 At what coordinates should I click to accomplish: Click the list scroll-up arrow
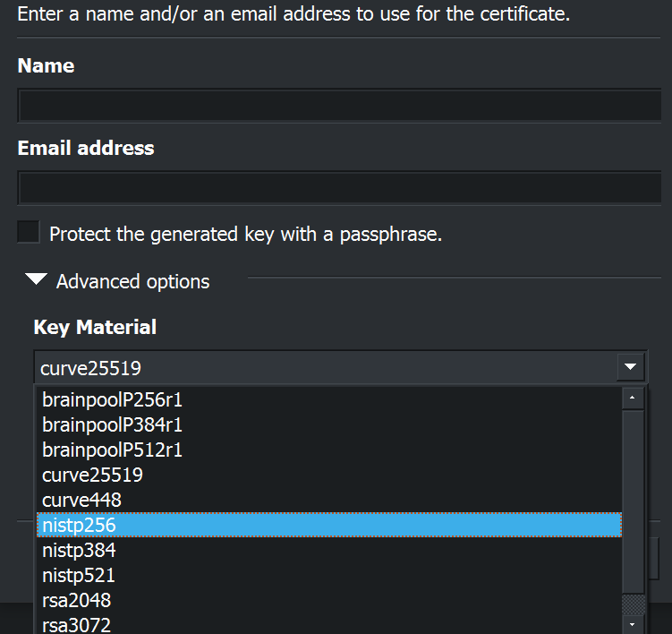pyautogui.click(x=634, y=396)
